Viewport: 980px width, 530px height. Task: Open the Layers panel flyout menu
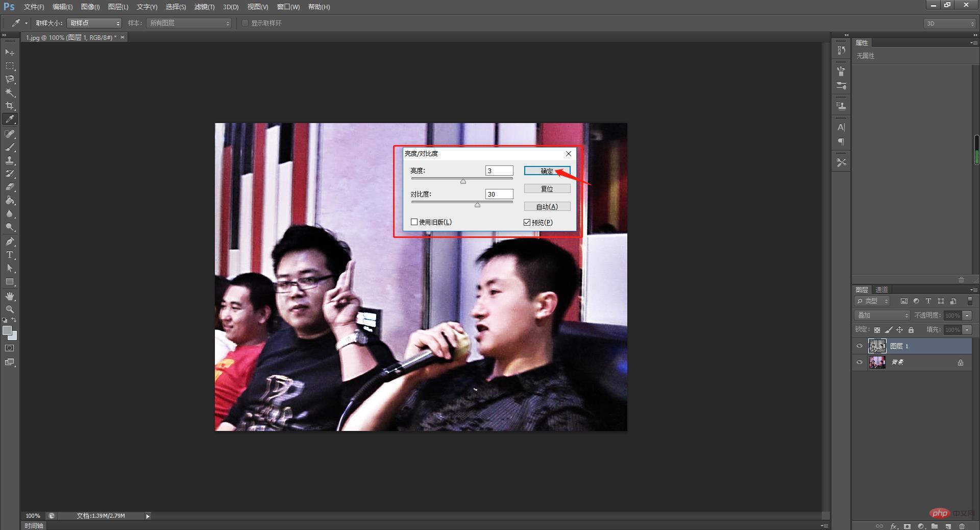[973, 290]
